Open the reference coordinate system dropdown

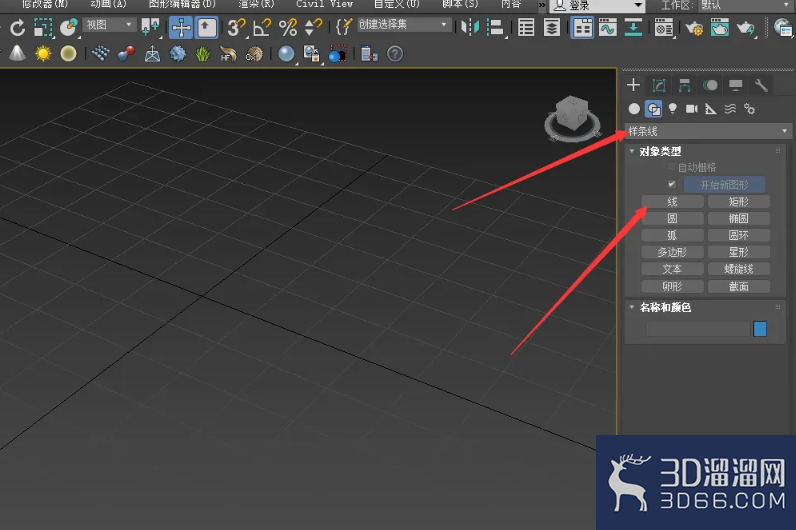point(109,24)
